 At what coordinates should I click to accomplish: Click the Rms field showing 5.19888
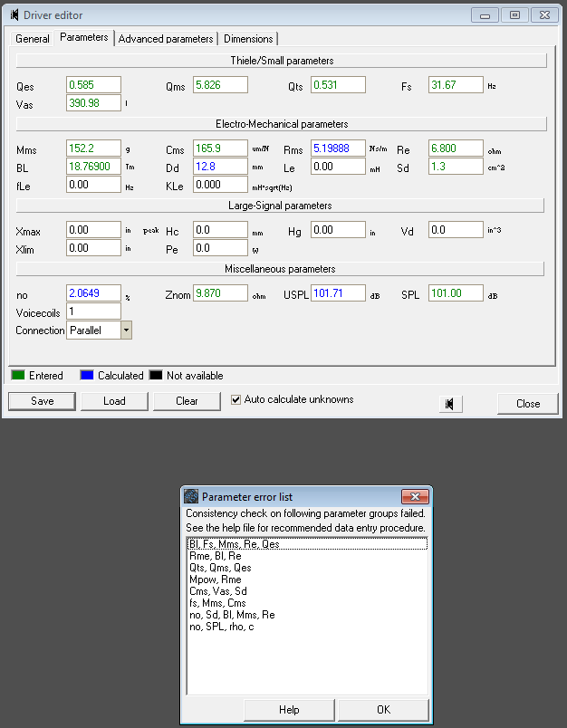tap(338, 148)
